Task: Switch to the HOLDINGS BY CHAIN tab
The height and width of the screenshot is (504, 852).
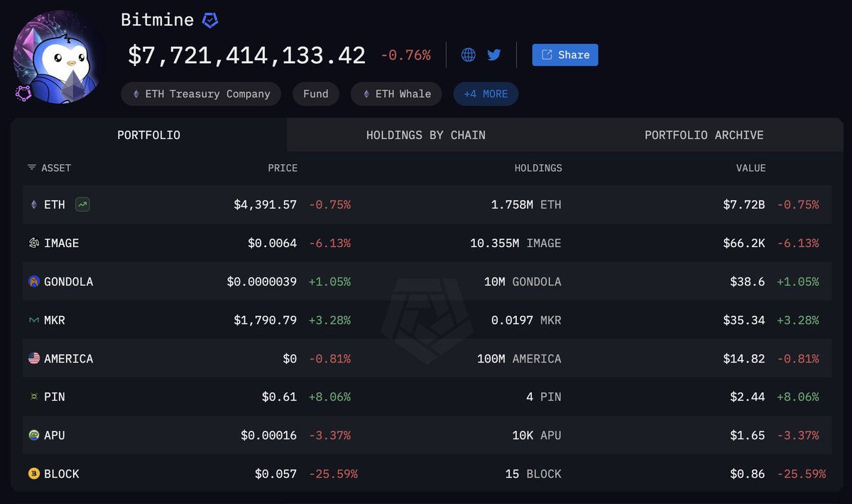Action: (426, 135)
